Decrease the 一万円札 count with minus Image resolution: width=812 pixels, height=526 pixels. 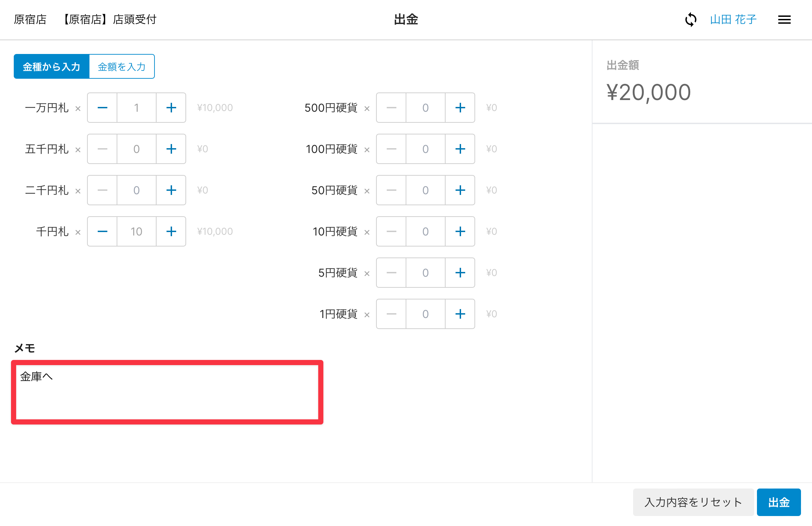point(102,108)
